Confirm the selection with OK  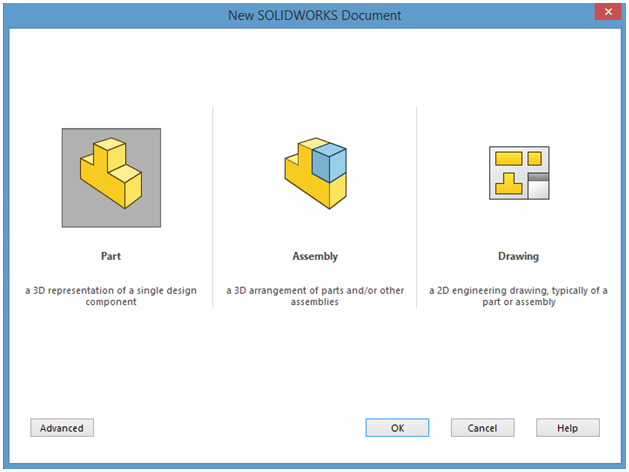397,428
